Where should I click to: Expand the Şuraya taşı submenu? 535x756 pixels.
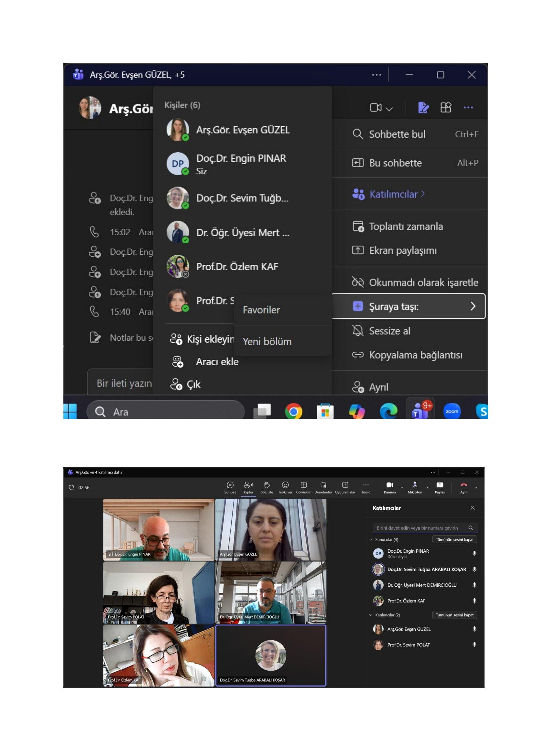pos(409,306)
